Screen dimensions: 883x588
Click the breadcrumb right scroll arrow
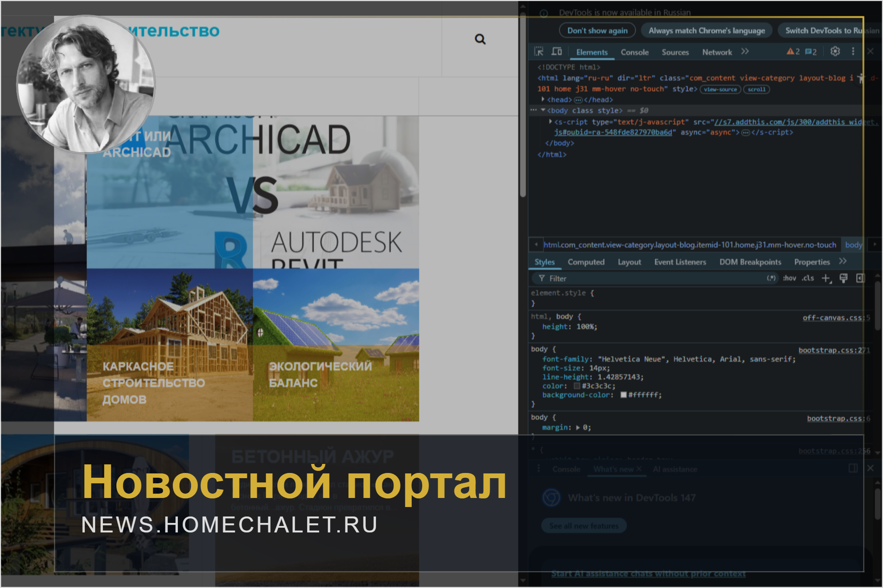874,244
